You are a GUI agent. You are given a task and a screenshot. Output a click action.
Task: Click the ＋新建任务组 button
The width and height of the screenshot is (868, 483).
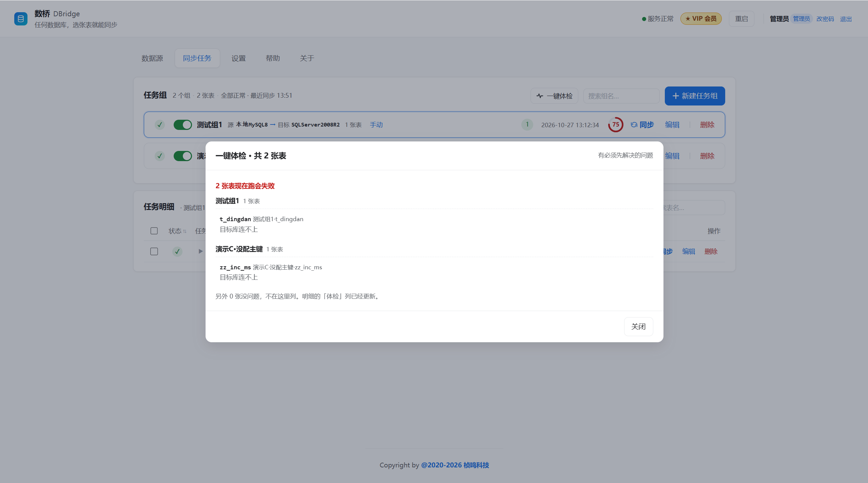(x=695, y=96)
